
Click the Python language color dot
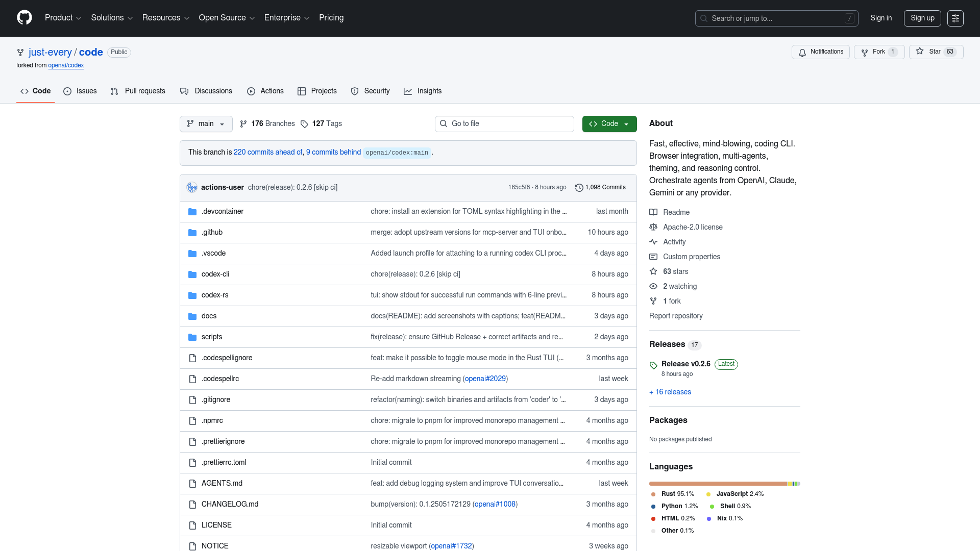coord(653,507)
